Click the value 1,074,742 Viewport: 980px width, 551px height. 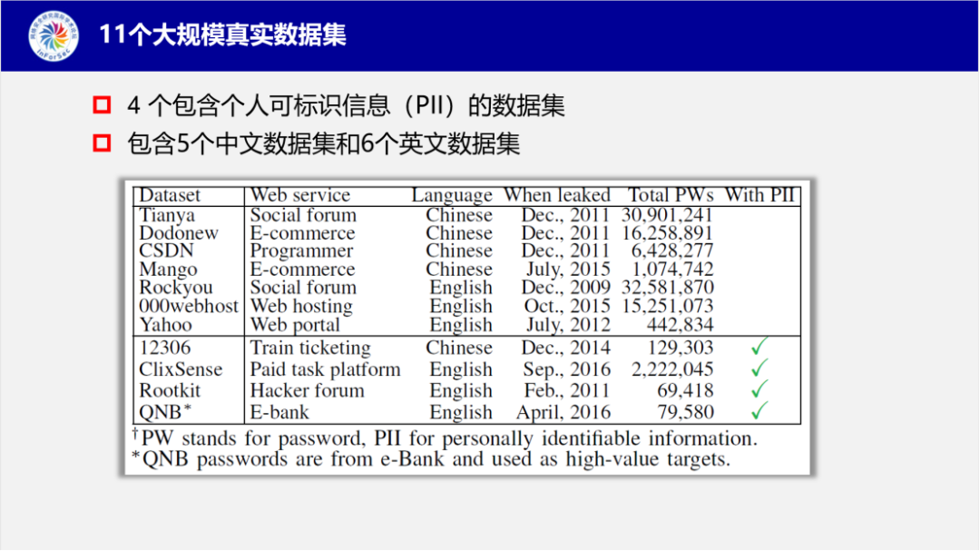pos(672,270)
